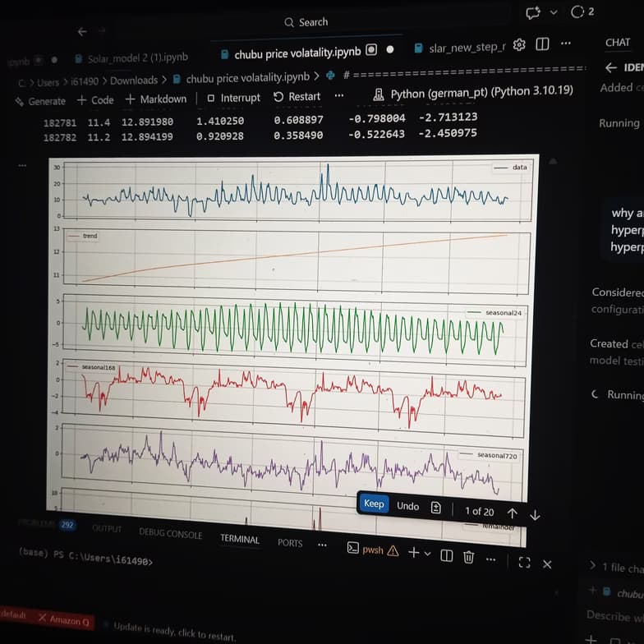Maximize the terminal panel size
Image resolution: width=644 pixels, height=644 pixels.
pyautogui.click(x=524, y=563)
